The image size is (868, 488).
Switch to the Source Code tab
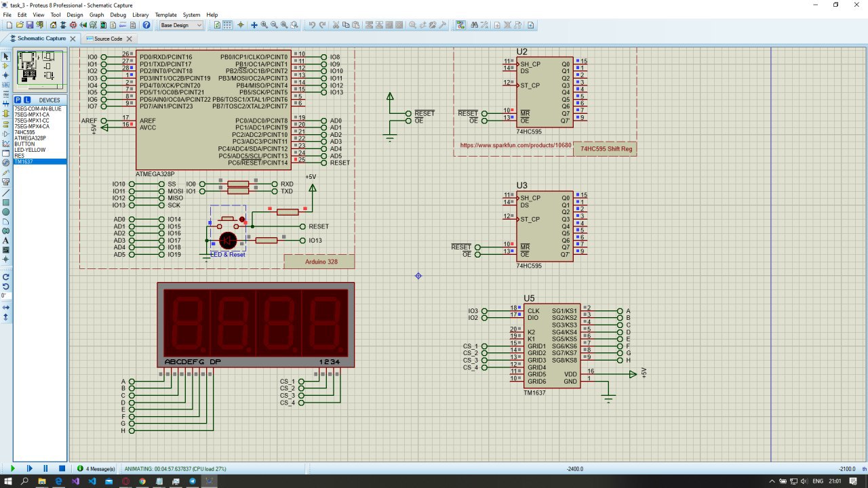point(108,39)
